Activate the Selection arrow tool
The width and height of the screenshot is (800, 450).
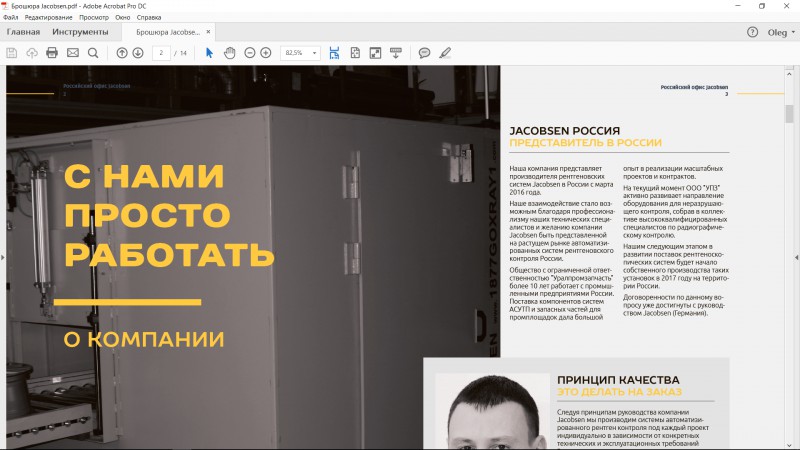(209, 53)
